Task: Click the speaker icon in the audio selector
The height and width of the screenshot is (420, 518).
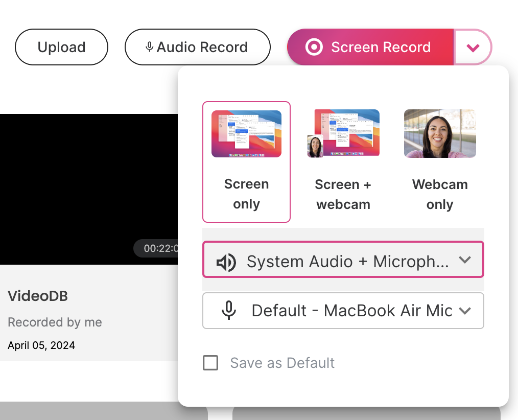Action: coord(226,261)
